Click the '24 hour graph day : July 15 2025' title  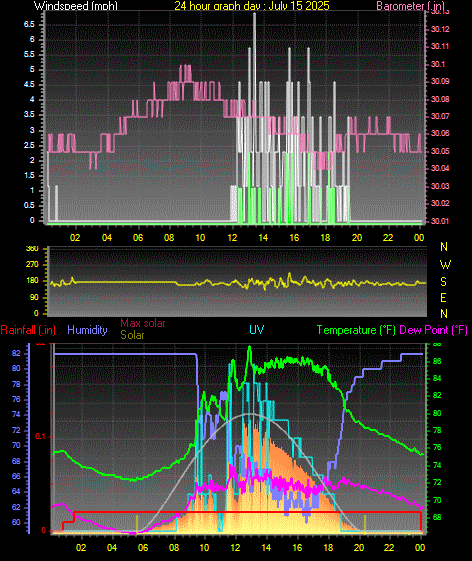click(x=252, y=5)
